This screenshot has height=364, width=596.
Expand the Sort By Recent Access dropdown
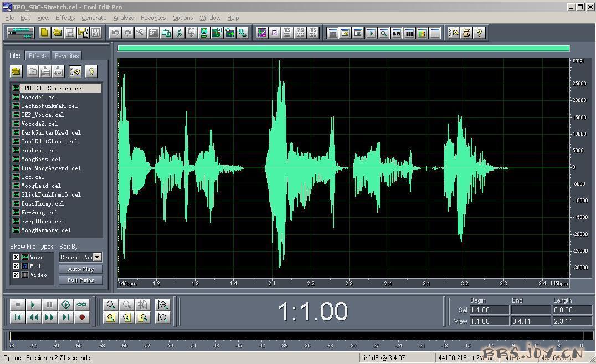[97, 257]
